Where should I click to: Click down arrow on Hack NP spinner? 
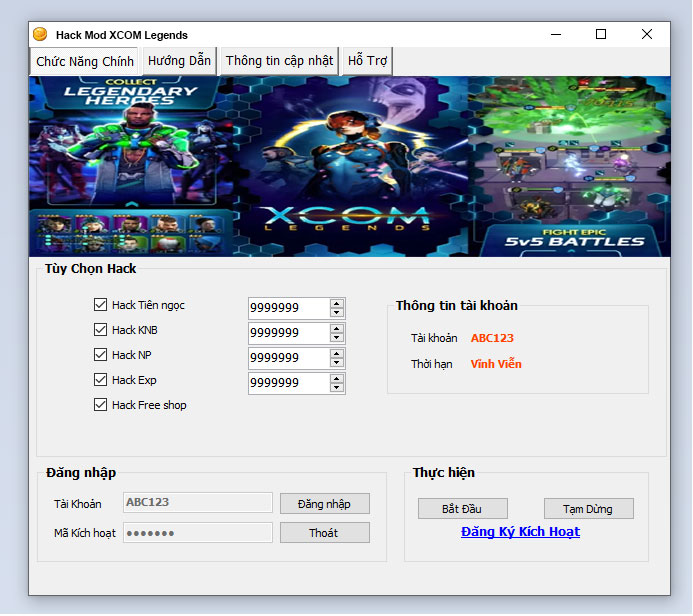pos(336,362)
